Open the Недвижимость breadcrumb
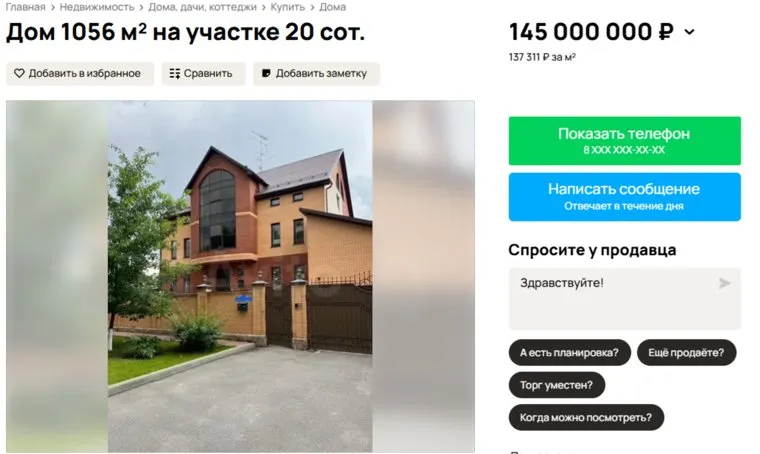 [x=97, y=7]
